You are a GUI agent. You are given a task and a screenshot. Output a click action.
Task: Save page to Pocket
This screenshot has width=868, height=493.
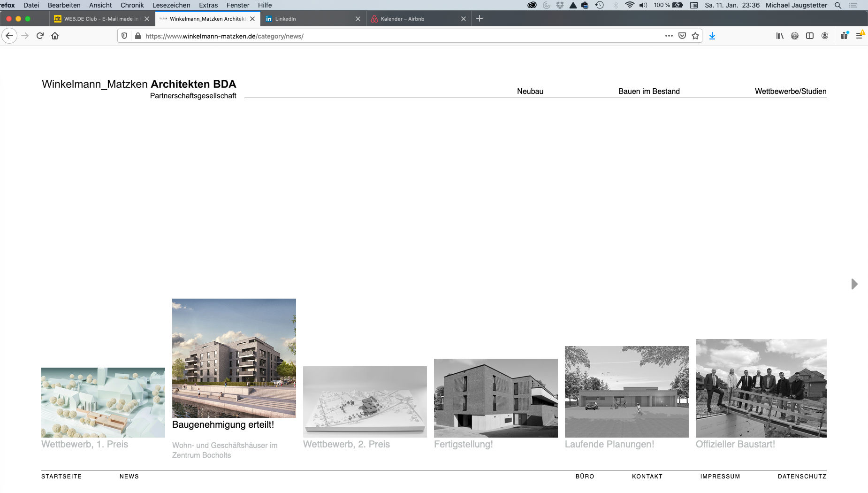tap(682, 36)
